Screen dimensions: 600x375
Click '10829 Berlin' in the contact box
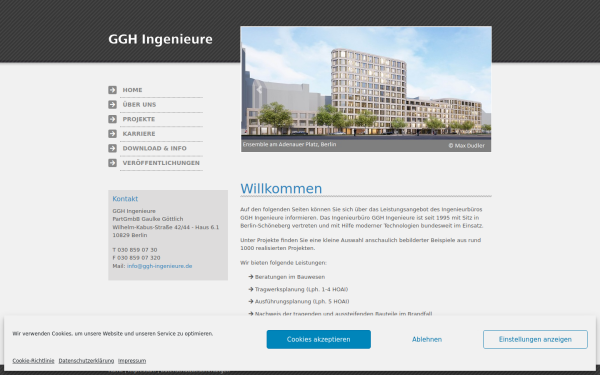[130, 235]
